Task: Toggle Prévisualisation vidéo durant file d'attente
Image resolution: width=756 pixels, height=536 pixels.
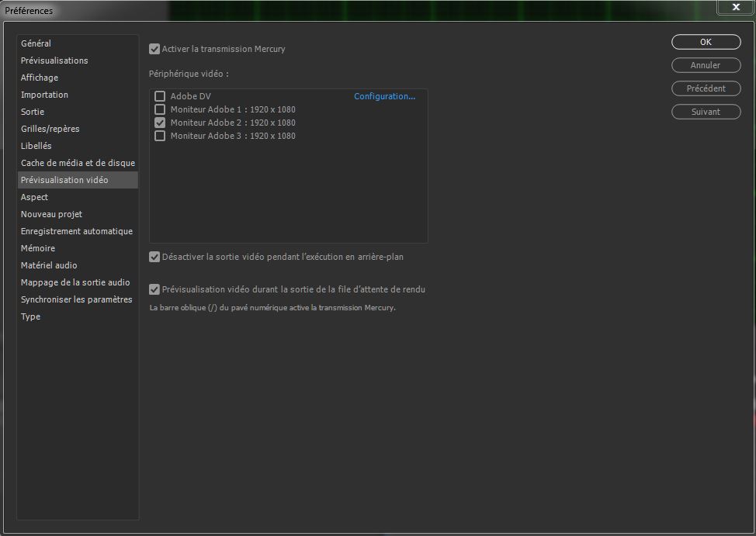Action: 154,289
